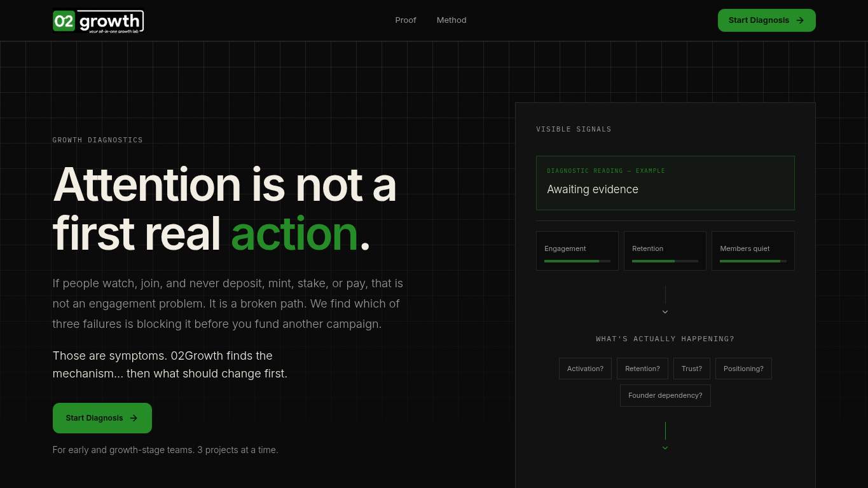Click the grey down chevron below signal cards
The image size is (868, 488).
(665, 312)
